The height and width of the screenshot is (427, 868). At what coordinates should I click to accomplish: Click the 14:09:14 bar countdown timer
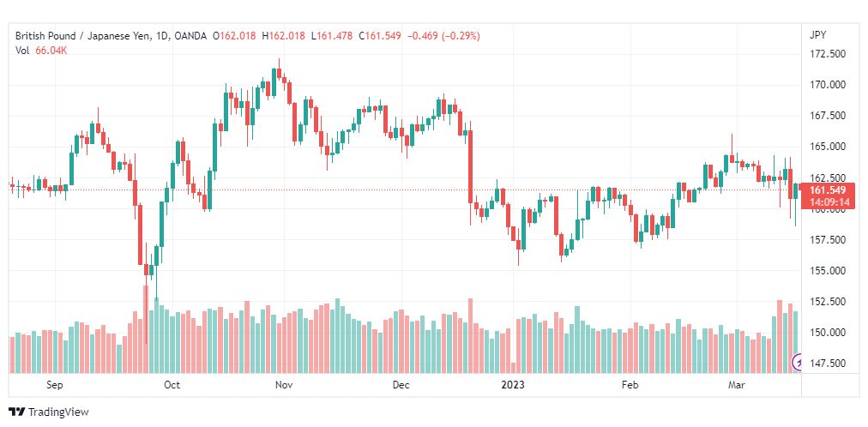(827, 201)
